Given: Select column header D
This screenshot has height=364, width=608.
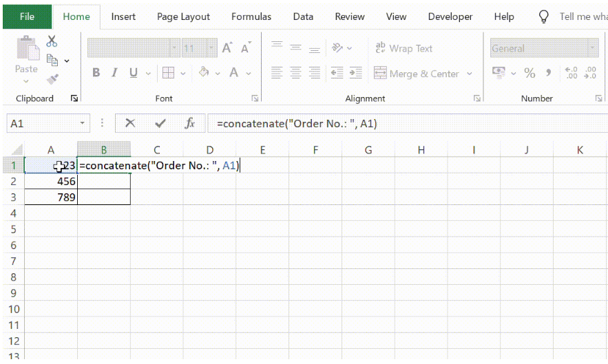Looking at the screenshot, I should (210, 149).
